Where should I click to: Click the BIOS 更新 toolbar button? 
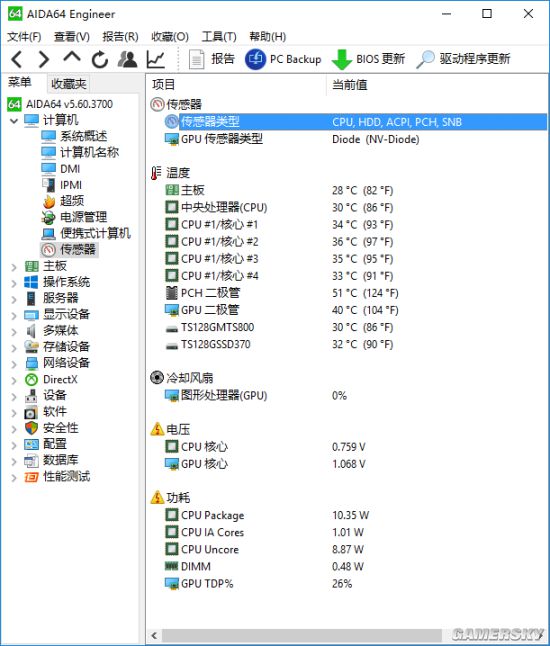[368, 59]
